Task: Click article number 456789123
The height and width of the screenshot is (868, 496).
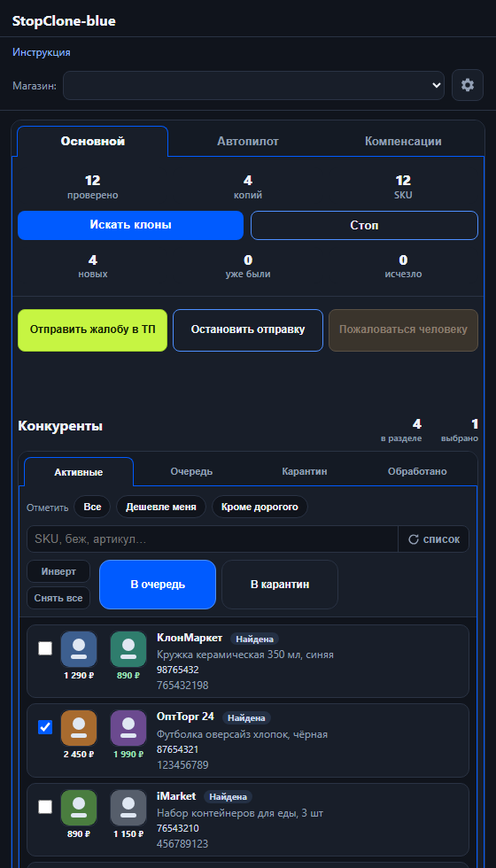Action: click(182, 844)
